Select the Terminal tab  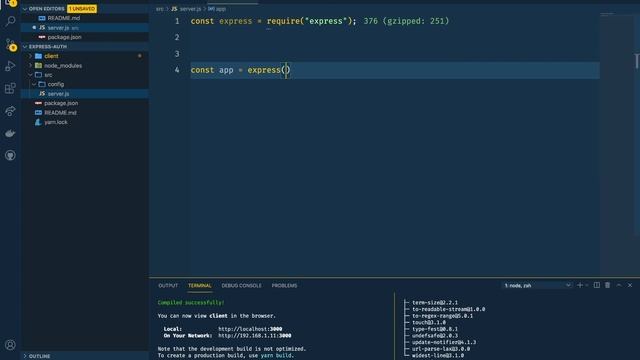tap(200, 285)
